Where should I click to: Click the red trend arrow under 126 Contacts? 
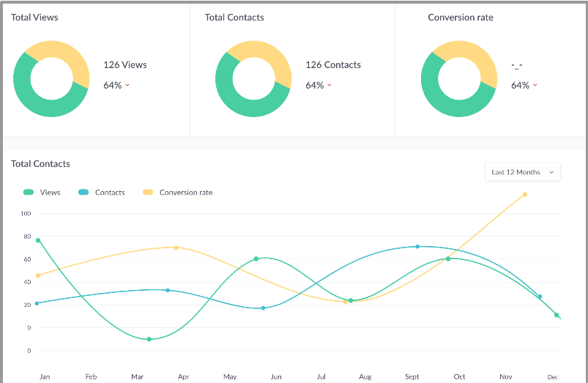330,86
